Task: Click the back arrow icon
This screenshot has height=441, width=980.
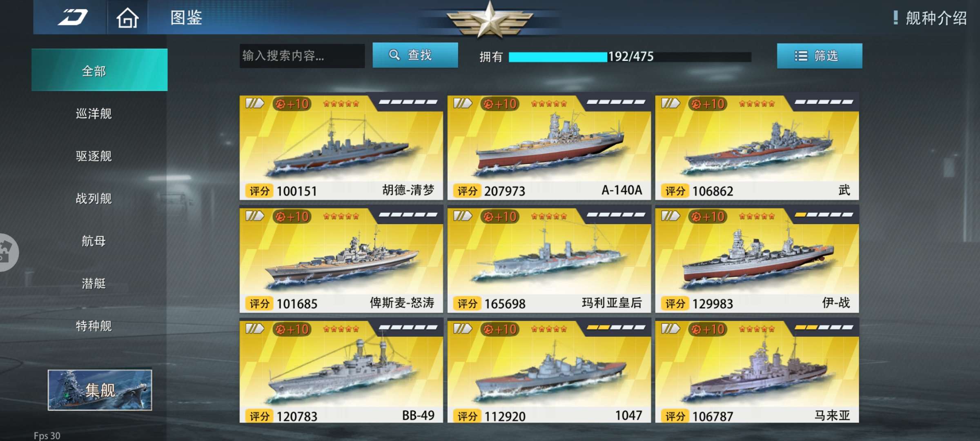Action: click(73, 17)
